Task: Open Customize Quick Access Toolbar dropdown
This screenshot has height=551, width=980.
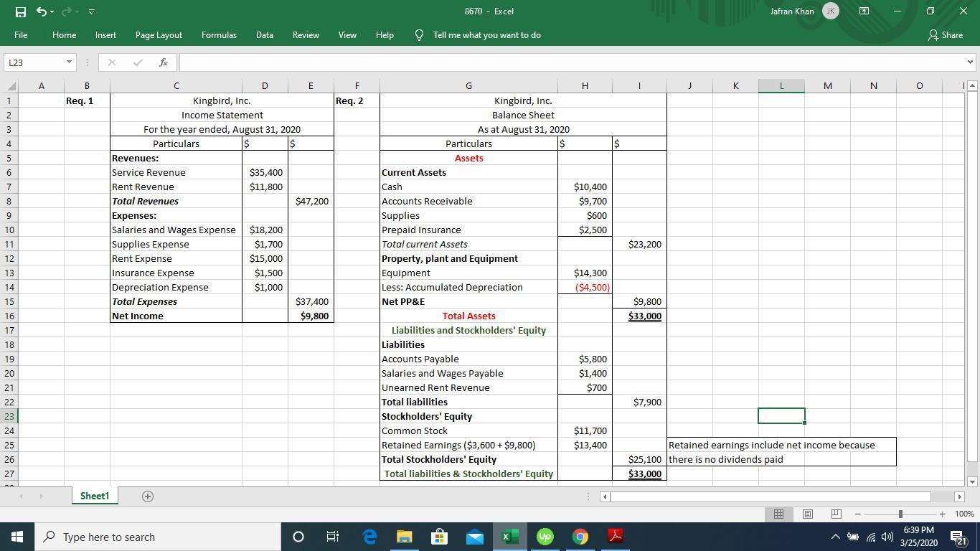Action: pyautogui.click(x=92, y=11)
